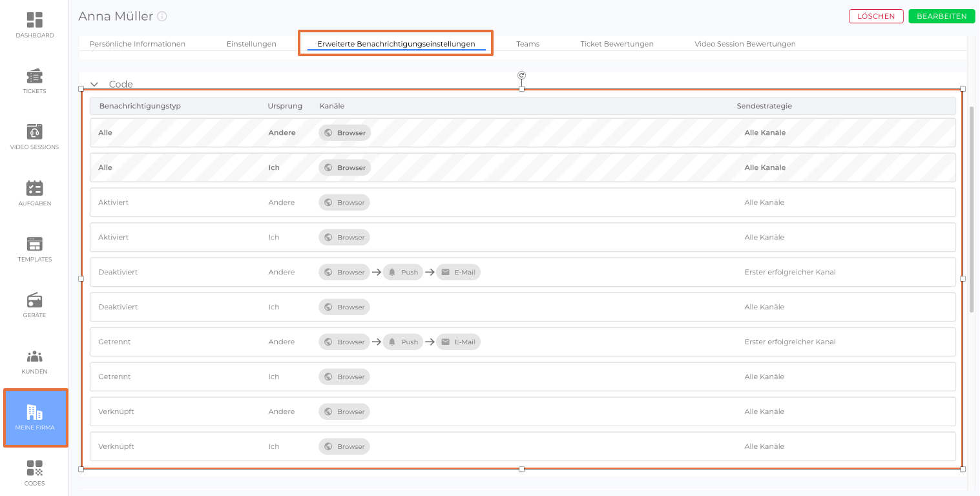
Task: Select Meine Firma in the sidebar
Action: click(36, 417)
